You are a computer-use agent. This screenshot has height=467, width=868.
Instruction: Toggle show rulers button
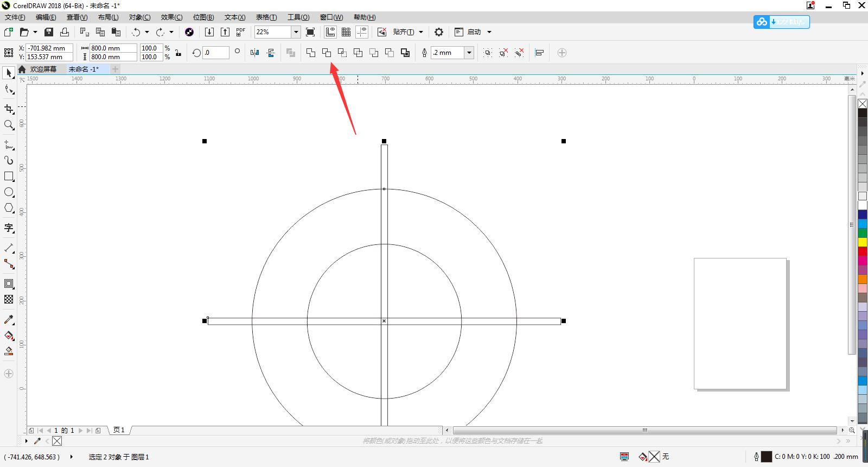330,32
